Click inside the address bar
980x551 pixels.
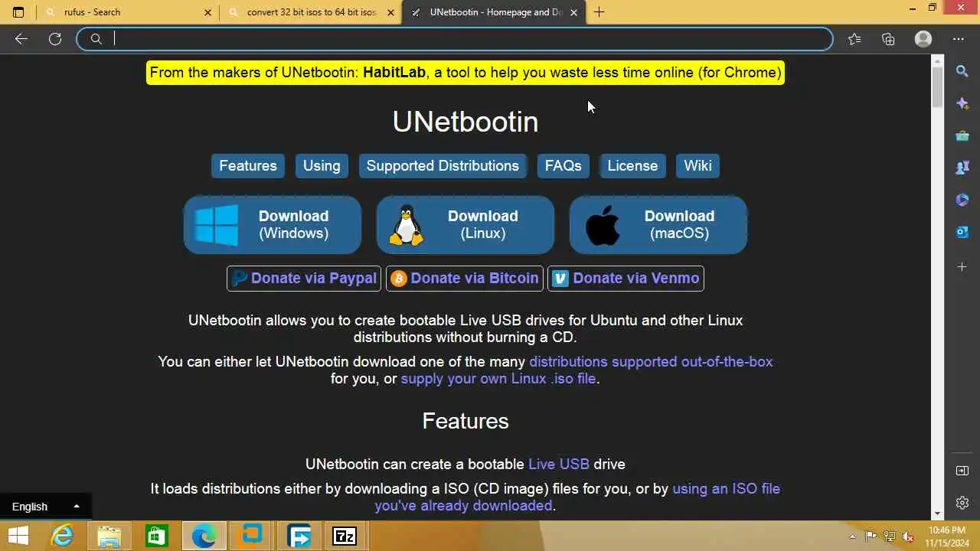455,39
